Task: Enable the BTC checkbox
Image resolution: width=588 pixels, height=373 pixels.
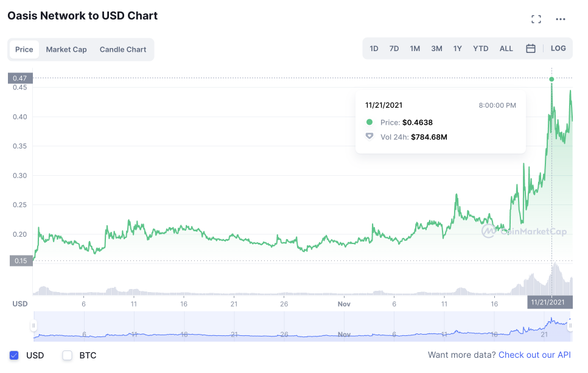Action: tap(68, 355)
